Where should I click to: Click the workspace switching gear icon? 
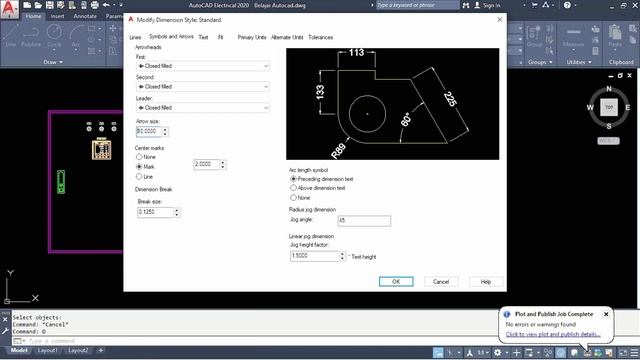pos(498,352)
